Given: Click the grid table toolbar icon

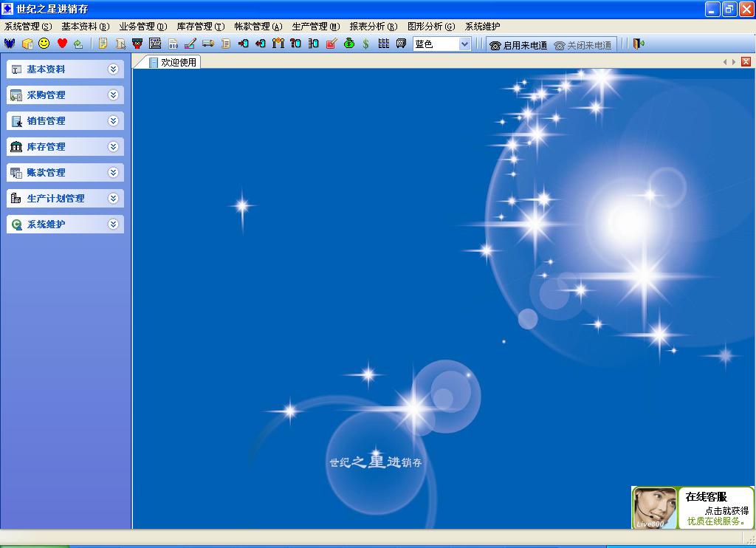Looking at the screenshot, I should tap(383, 44).
